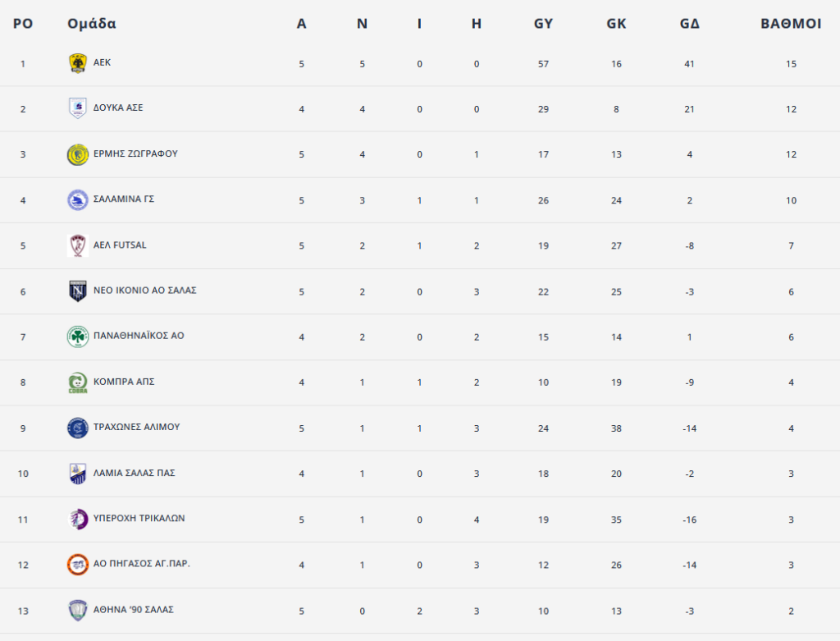The height and width of the screenshot is (641, 840).
Task: Click the ΑΘΗΝΑ '90 ΣΑΛΑΣ crest
Action: (78, 611)
